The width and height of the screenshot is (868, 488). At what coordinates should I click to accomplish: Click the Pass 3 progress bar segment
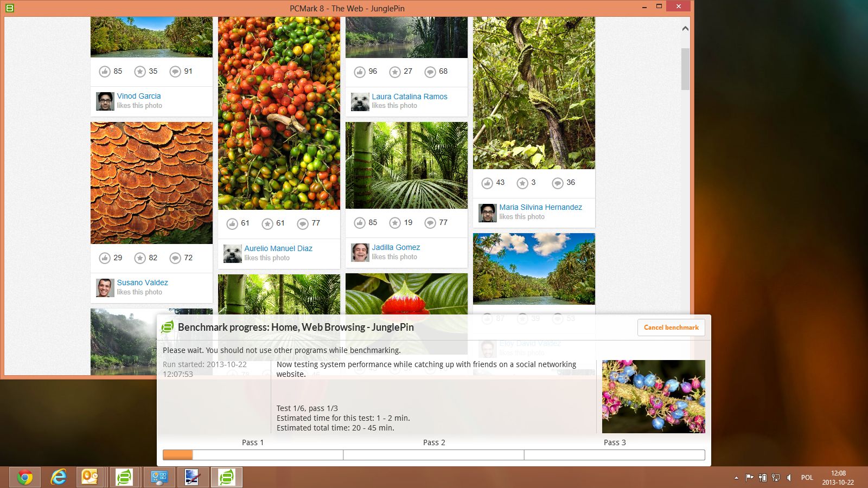click(x=615, y=455)
